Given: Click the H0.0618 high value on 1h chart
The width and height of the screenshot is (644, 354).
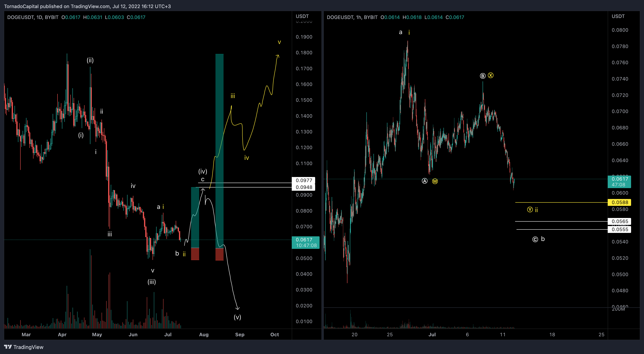Looking at the screenshot, I should pos(412,17).
